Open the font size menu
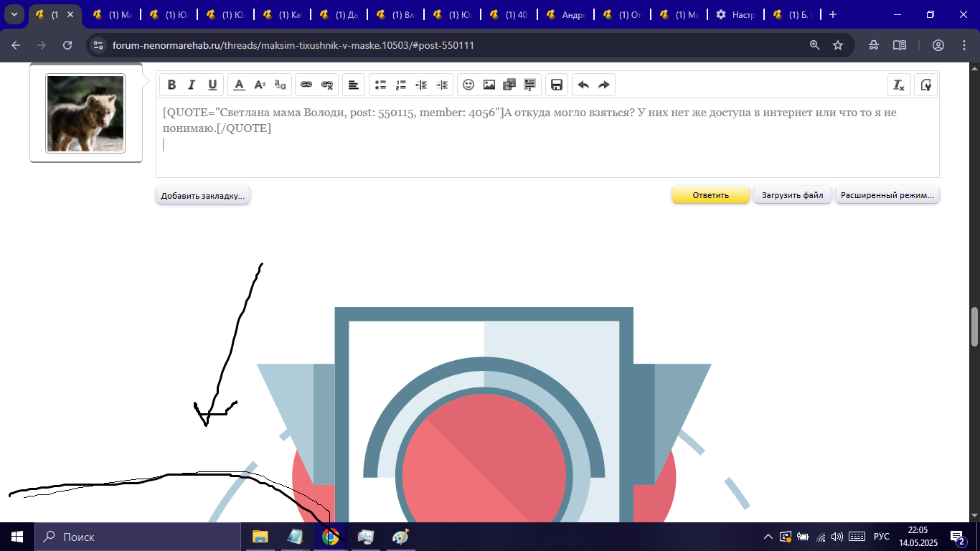This screenshot has width=980, height=551. [260, 85]
